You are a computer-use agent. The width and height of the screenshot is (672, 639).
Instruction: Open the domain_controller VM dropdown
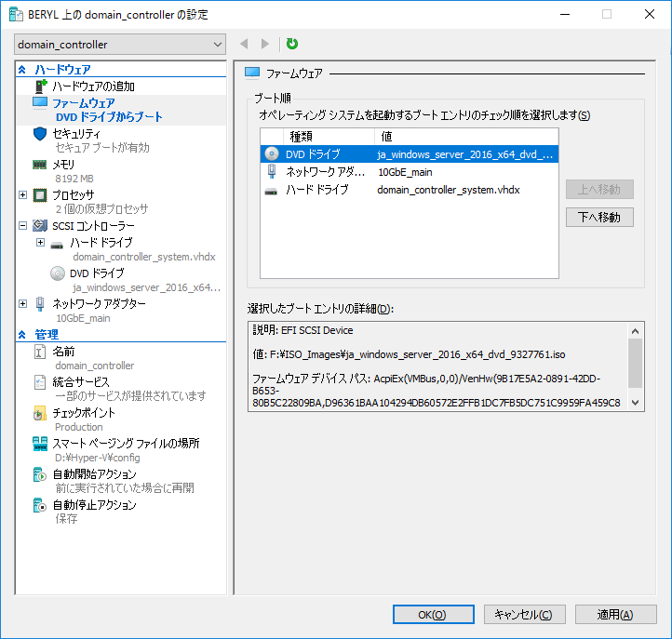tap(120, 45)
